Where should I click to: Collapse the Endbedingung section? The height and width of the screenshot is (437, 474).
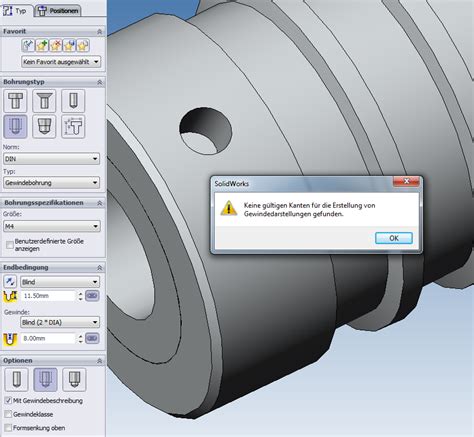pos(99,268)
